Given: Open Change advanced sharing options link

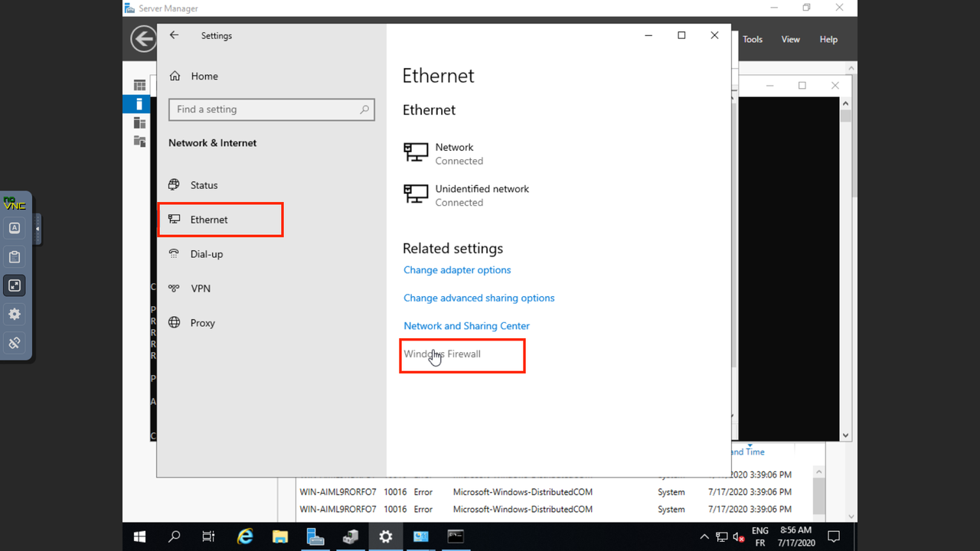Looking at the screenshot, I should click(479, 298).
